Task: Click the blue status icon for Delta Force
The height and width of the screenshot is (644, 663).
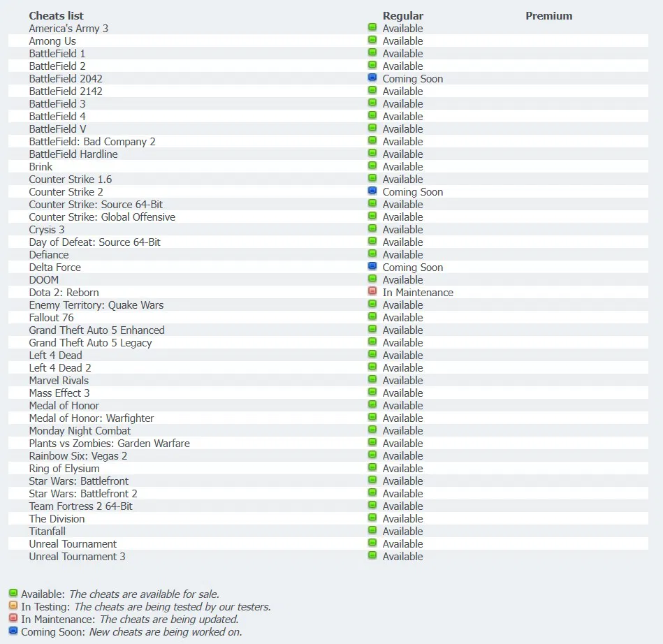Action: point(372,266)
